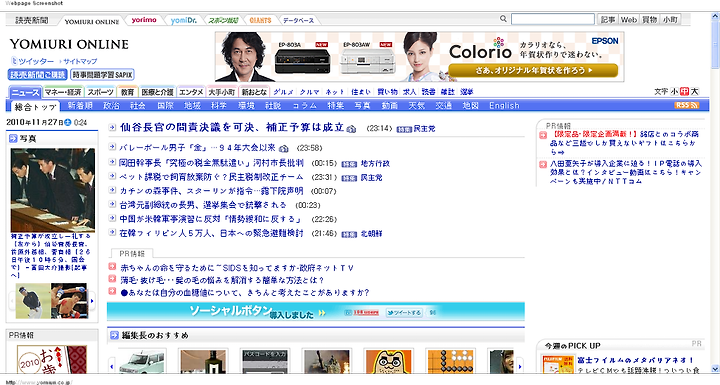Click photo icon beside 仙谷長官 headline
Screen dimensions: 720x385
[x=351, y=129]
